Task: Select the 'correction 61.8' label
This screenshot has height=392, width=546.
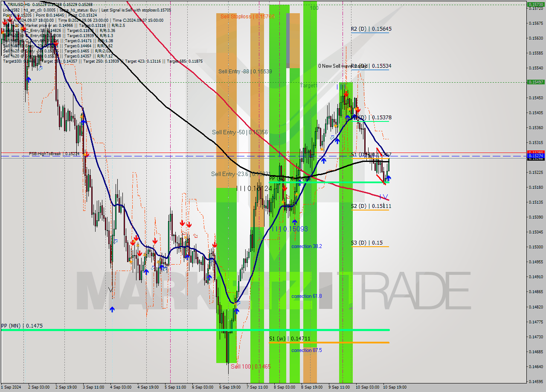Action: click(x=306, y=296)
